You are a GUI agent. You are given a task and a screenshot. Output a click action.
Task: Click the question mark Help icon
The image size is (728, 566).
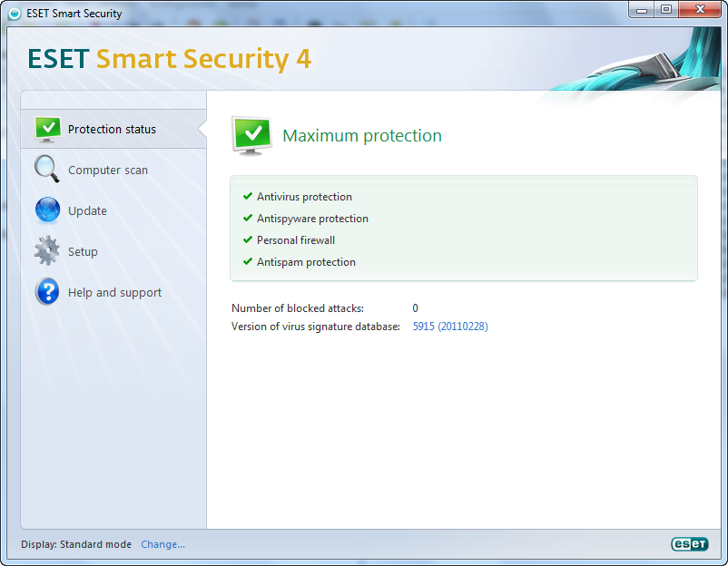(x=47, y=292)
